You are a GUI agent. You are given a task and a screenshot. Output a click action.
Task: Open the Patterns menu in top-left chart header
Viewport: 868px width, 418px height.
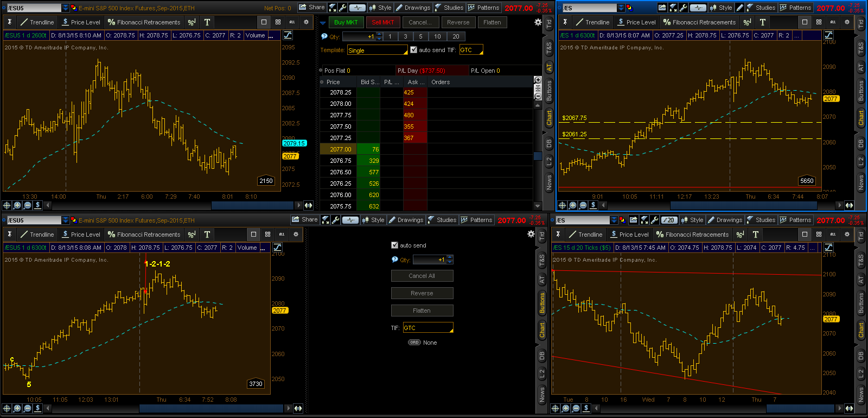(x=483, y=8)
